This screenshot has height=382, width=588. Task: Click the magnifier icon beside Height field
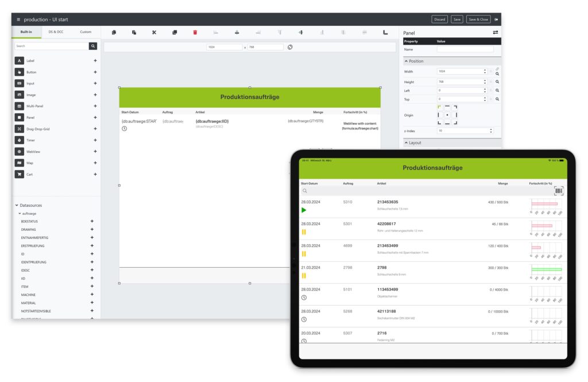tap(497, 82)
